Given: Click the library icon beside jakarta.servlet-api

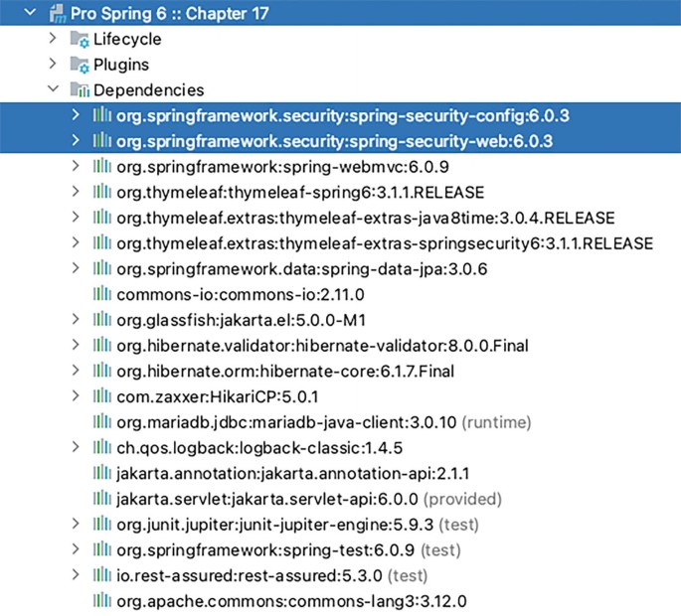Looking at the screenshot, I should (102, 499).
